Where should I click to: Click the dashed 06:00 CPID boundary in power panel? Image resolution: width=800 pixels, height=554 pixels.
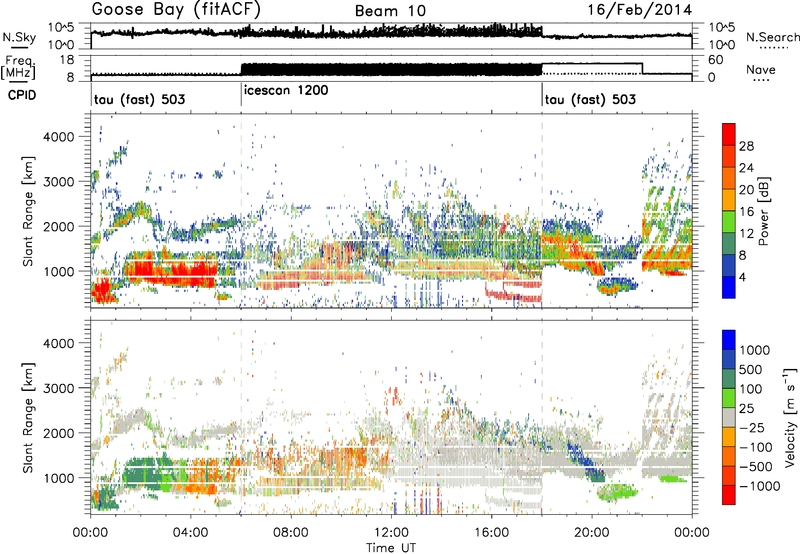[241, 210]
